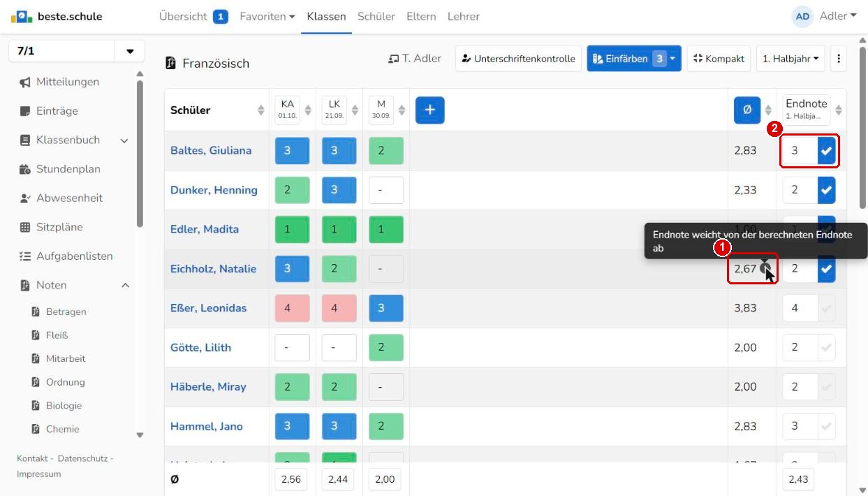Open the Adler account dropdown

[x=838, y=16]
